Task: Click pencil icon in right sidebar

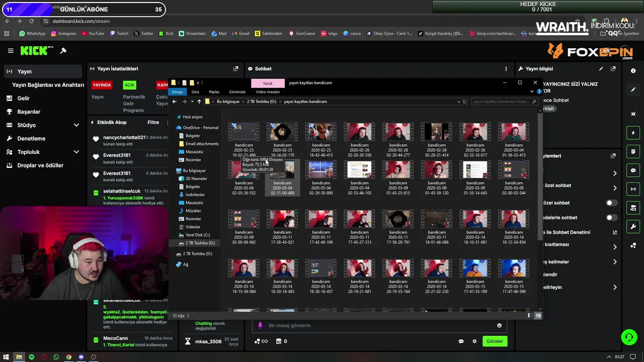Action: click(633, 89)
